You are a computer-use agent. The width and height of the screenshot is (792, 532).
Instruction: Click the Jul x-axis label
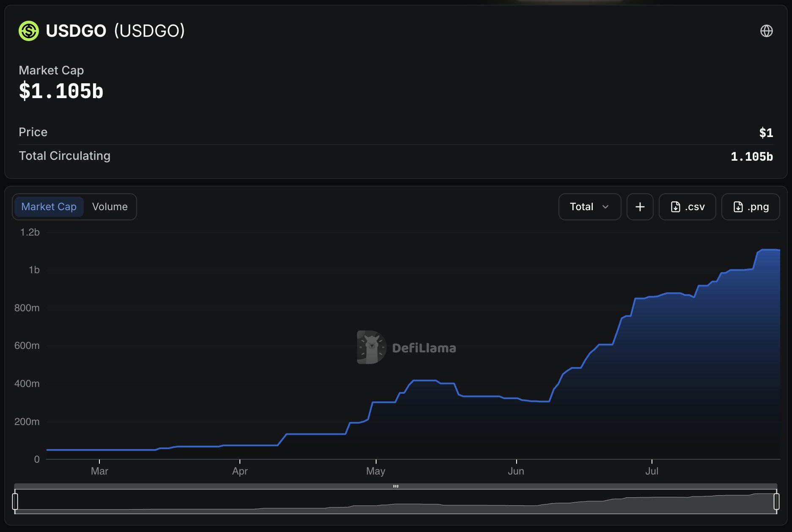[x=652, y=471]
